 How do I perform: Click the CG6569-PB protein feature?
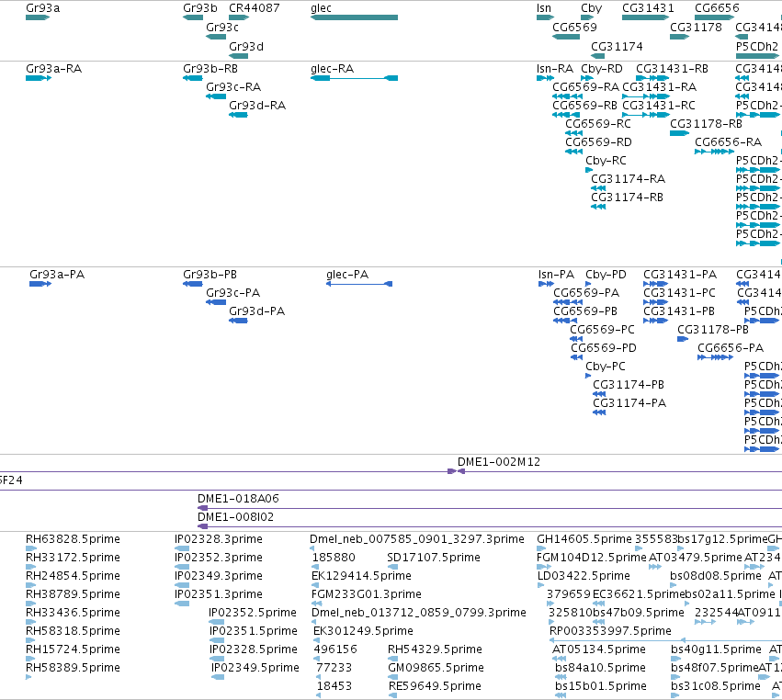coord(585,311)
